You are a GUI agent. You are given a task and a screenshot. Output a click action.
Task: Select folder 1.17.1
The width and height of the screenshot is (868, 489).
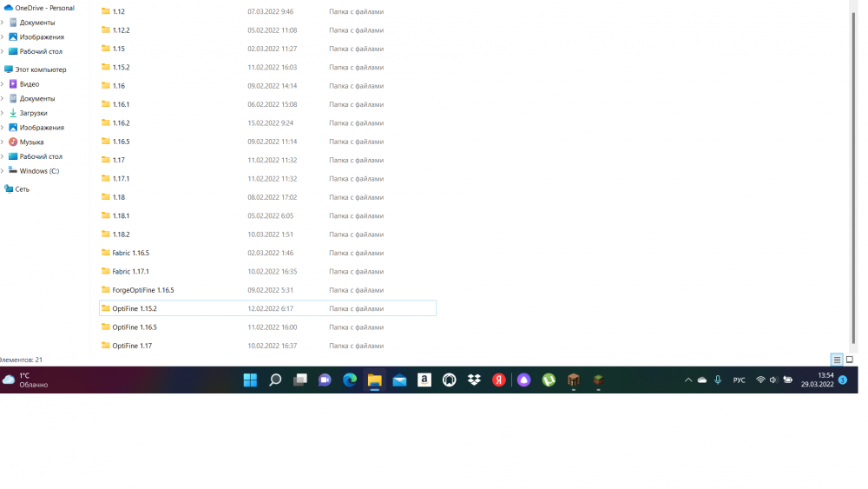click(x=268, y=179)
